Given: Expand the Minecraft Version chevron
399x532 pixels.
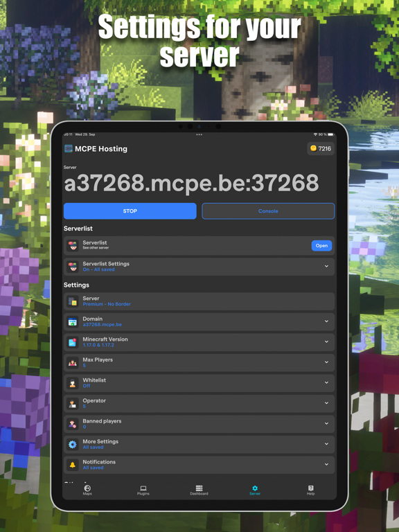Looking at the screenshot, I should (326, 342).
